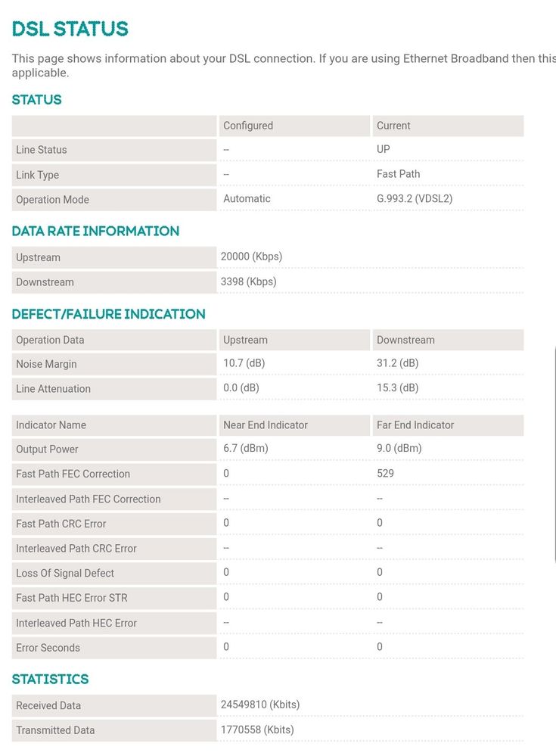Click downstream noise margin 31.2 (dB)
Screen dimensions: 556x756
397,363
